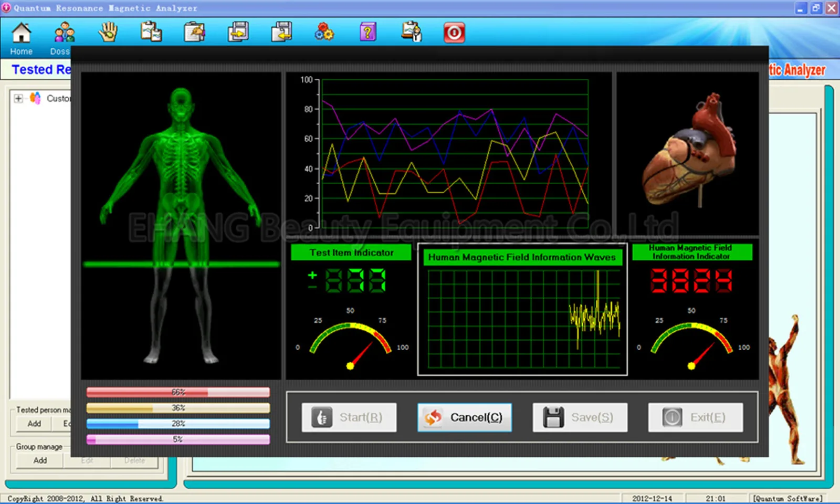Click the Exit(E) button
The image size is (840, 504).
click(695, 417)
